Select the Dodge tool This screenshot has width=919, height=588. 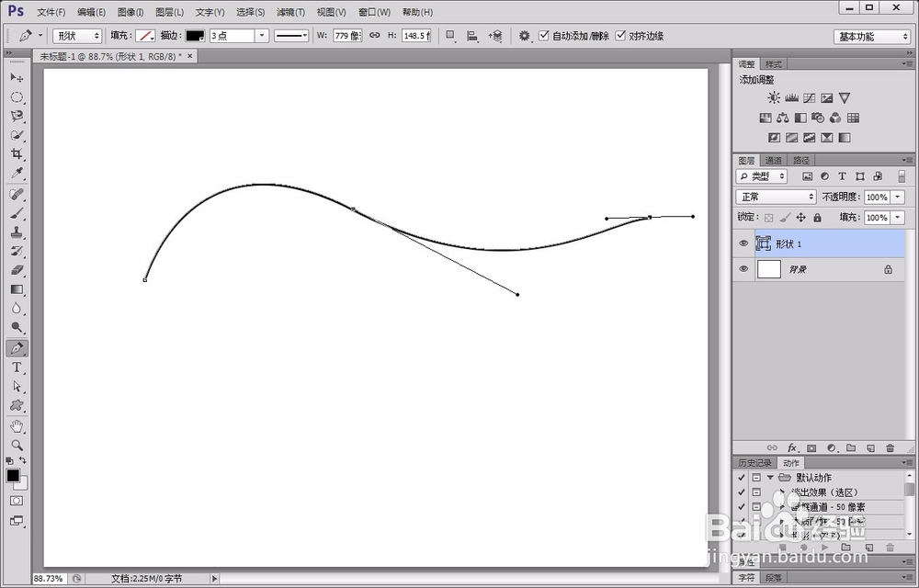click(17, 327)
